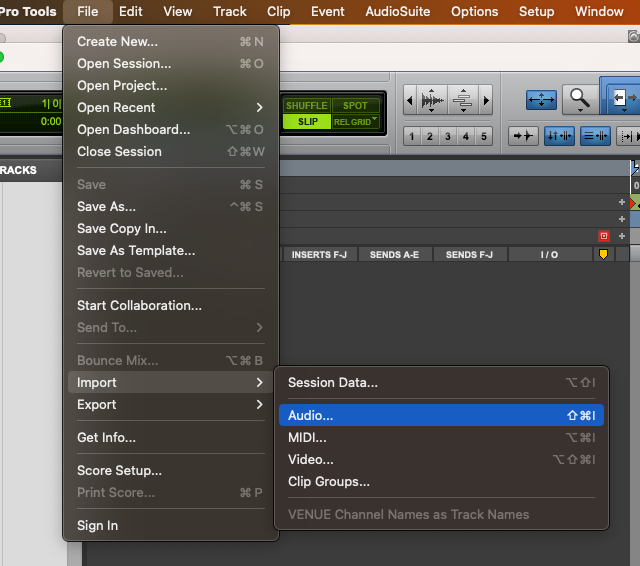Click SENDS F-J column header
640x566 pixels.
(469, 255)
